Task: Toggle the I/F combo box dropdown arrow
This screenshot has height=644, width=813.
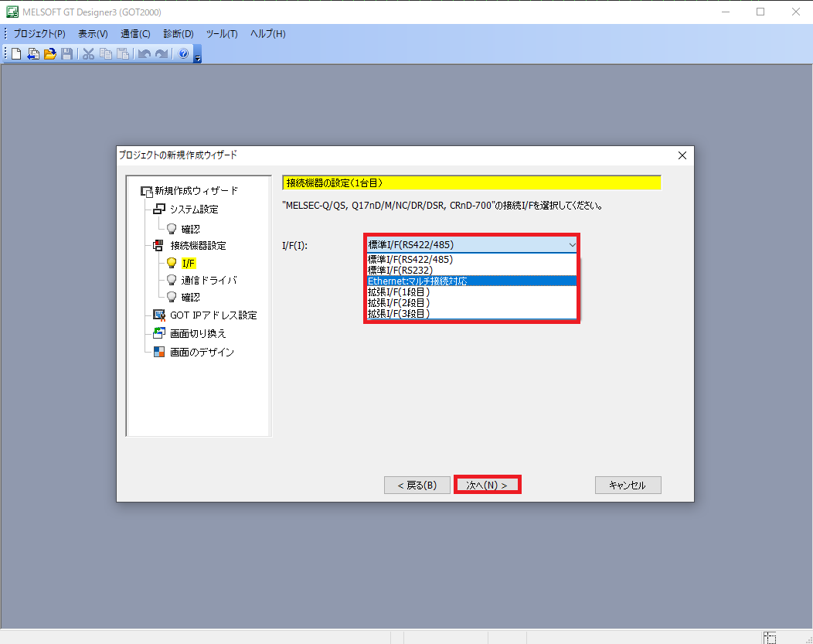Action: (572, 245)
